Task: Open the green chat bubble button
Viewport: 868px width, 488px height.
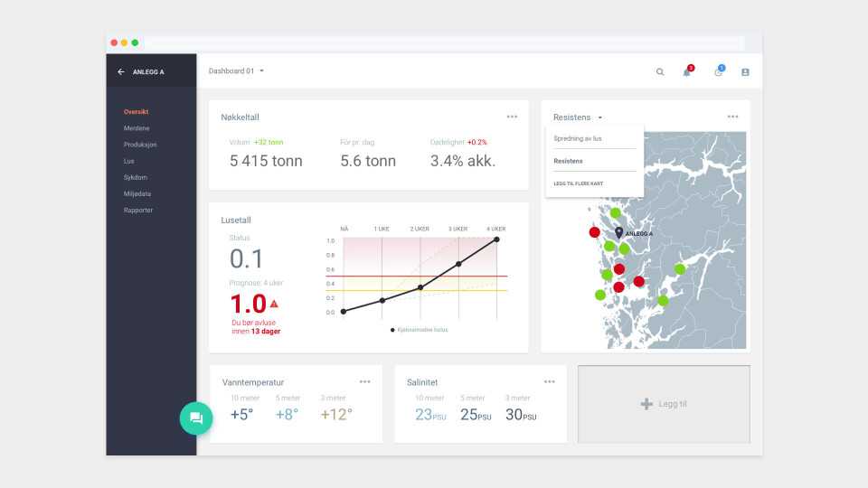Action: pyautogui.click(x=196, y=418)
